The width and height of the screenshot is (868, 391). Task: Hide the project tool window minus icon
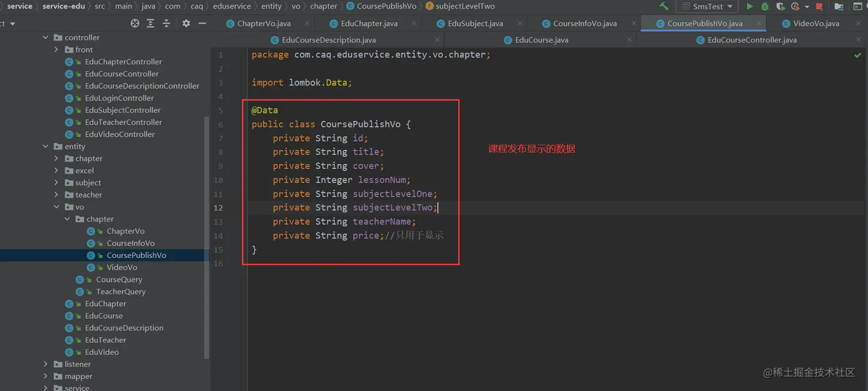202,24
